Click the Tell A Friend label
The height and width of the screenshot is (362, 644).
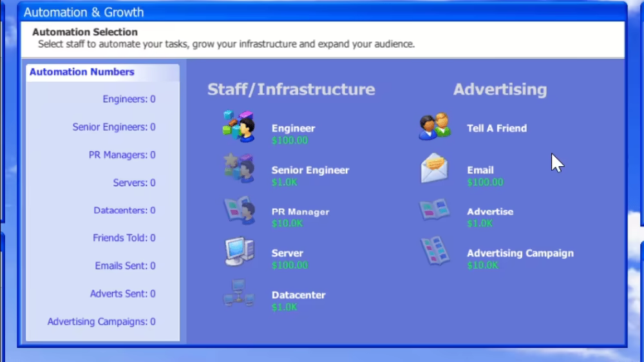pyautogui.click(x=497, y=128)
